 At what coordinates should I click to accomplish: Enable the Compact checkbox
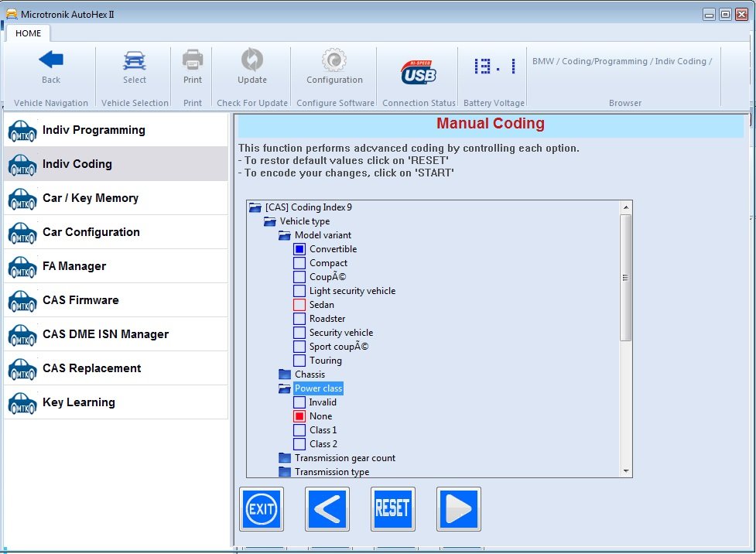pos(299,263)
